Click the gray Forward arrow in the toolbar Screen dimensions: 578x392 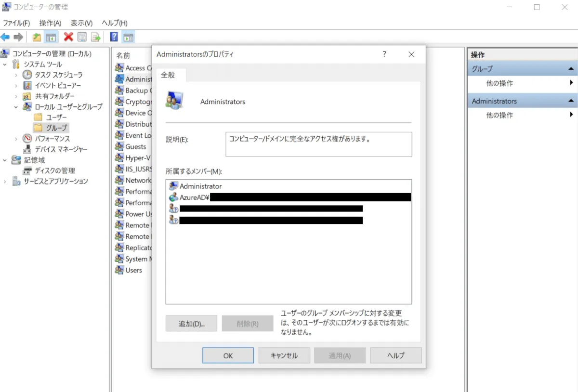pyautogui.click(x=18, y=37)
